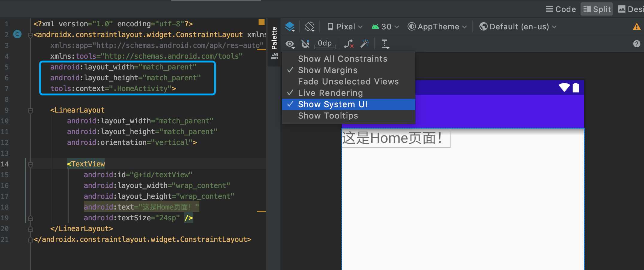The width and height of the screenshot is (644, 270).
Task: Click the help question mark icon
Action: coord(637,44)
